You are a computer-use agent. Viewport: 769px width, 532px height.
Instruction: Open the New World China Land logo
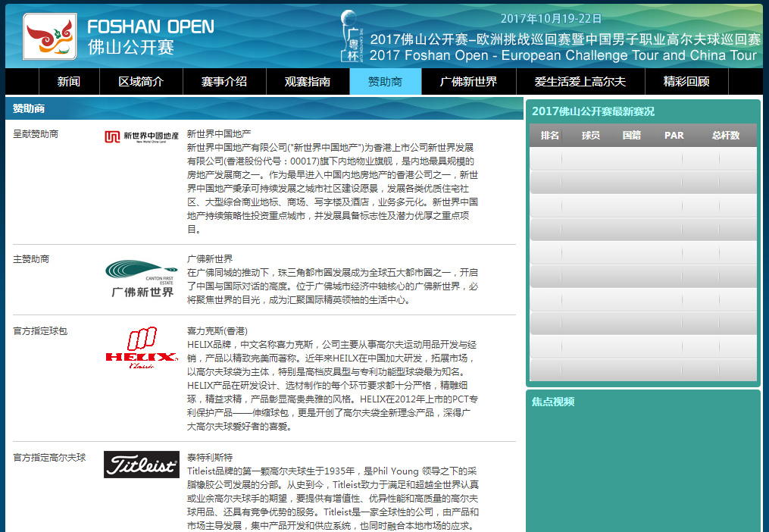coord(141,136)
